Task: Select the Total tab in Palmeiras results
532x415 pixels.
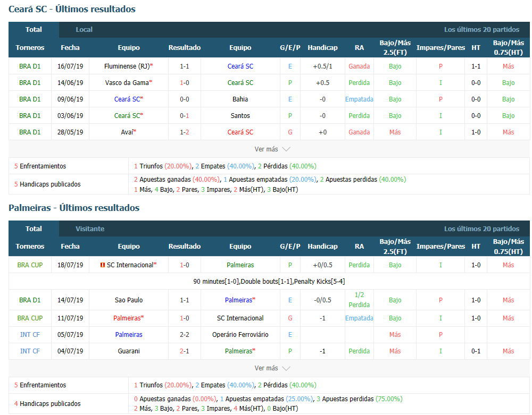Action: point(34,228)
